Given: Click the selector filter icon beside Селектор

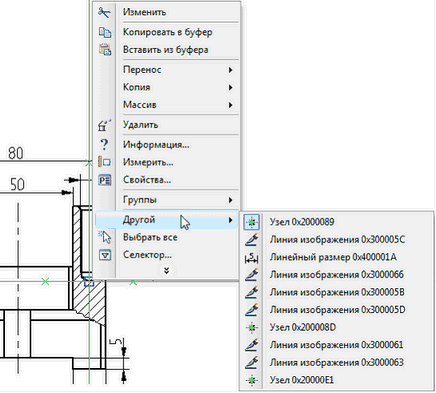Looking at the screenshot, I should [x=105, y=255].
